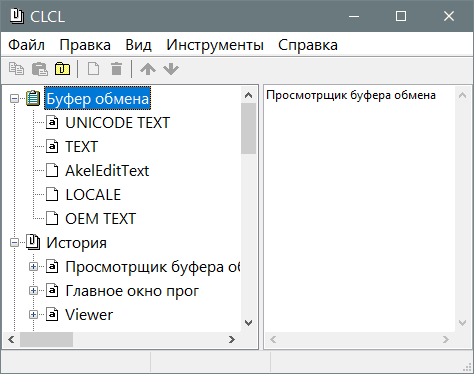This screenshot has height=374, width=474.
Task: Click the Move Up arrow icon
Action: click(148, 69)
